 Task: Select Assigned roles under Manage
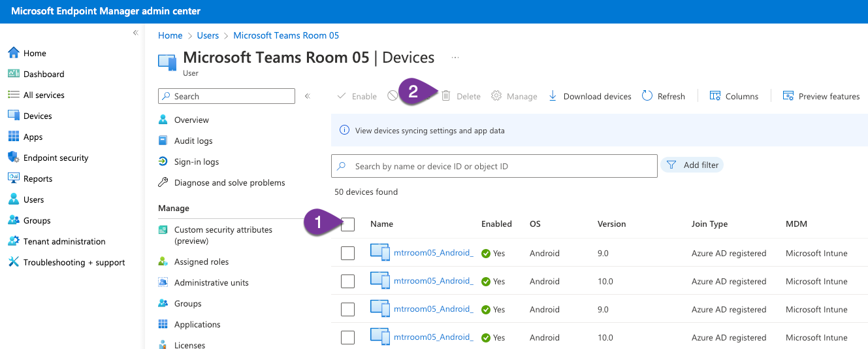click(x=201, y=262)
